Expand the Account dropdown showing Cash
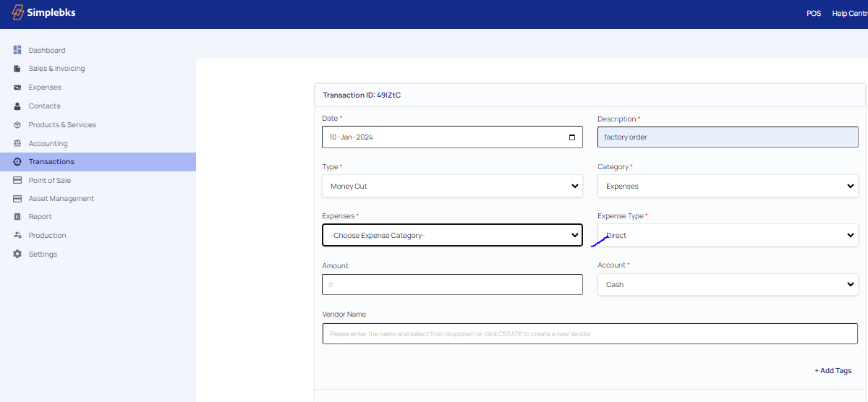 727,285
